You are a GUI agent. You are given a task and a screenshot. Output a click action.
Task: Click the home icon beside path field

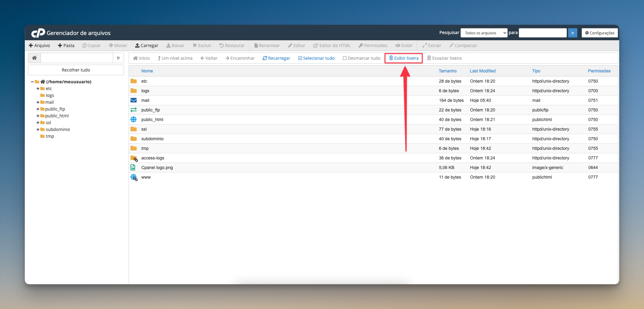click(34, 58)
